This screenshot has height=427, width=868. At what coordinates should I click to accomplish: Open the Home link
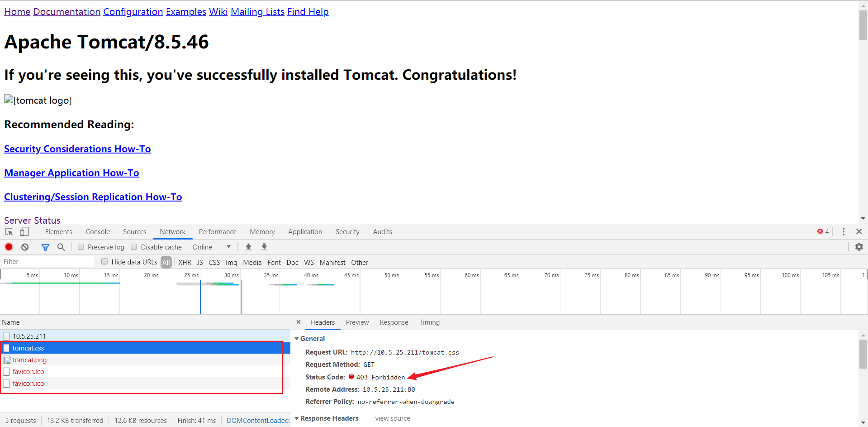pos(17,12)
